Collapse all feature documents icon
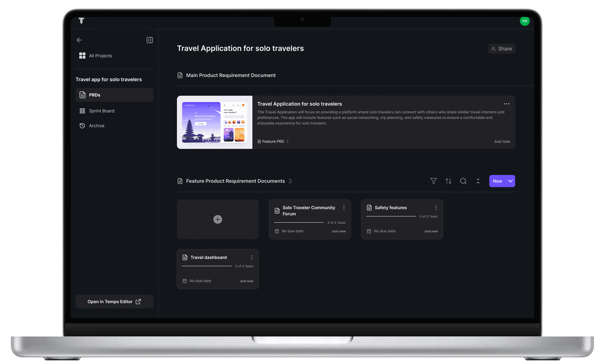This screenshot has width=605, height=364. pyautogui.click(x=478, y=181)
